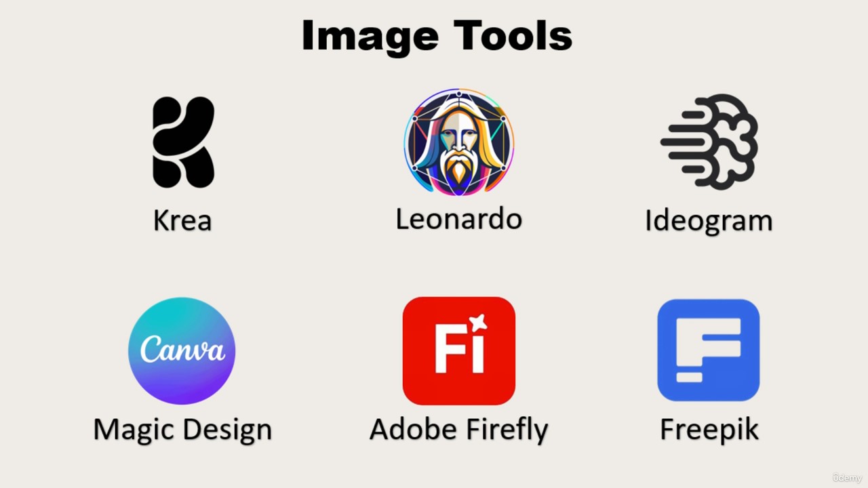
Task: Click the Freepik caption text
Action: [709, 430]
